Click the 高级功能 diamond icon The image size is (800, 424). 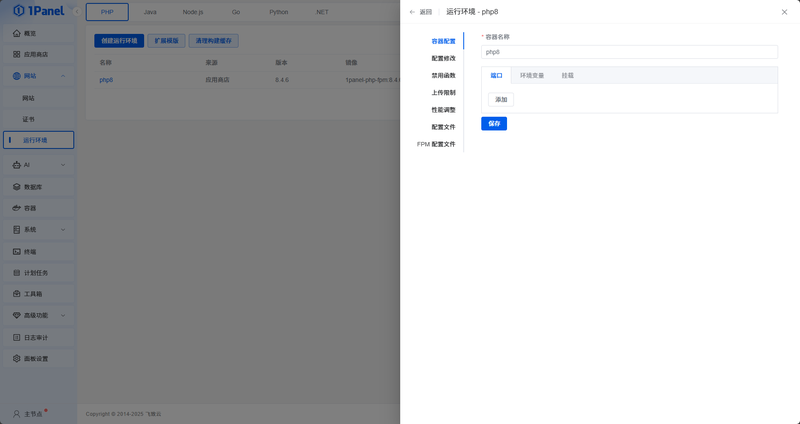tap(16, 315)
